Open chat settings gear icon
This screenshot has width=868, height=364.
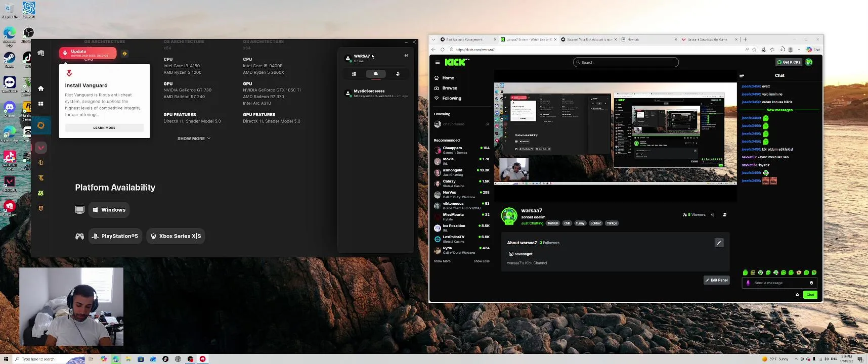pyautogui.click(x=798, y=295)
